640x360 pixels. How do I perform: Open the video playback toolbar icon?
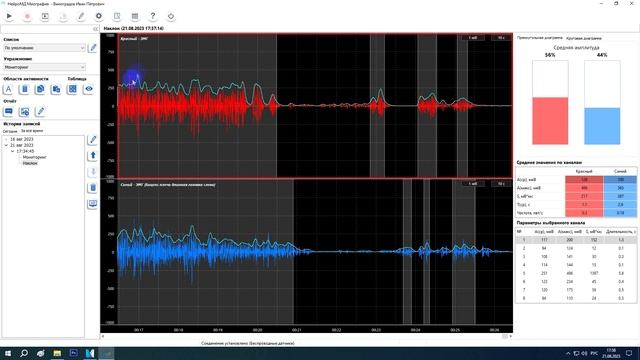click(x=45, y=16)
